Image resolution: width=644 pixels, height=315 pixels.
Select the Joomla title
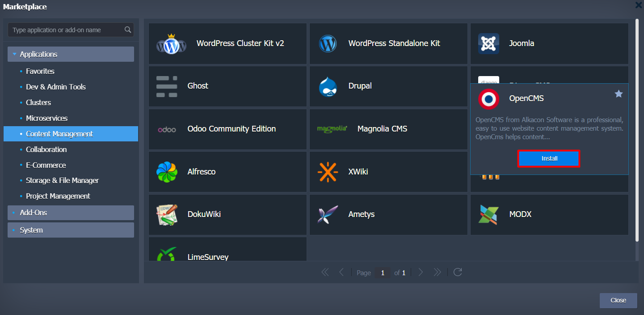pyautogui.click(x=522, y=43)
